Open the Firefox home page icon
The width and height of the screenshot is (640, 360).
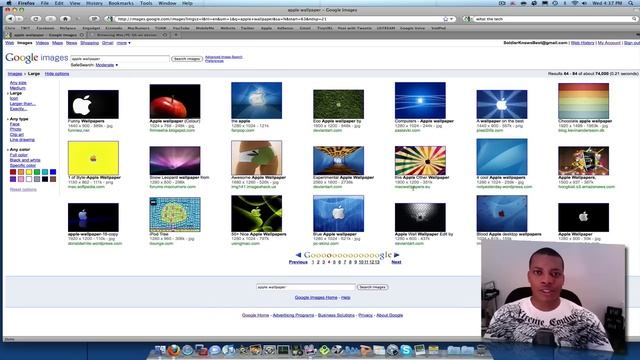tap(65, 19)
